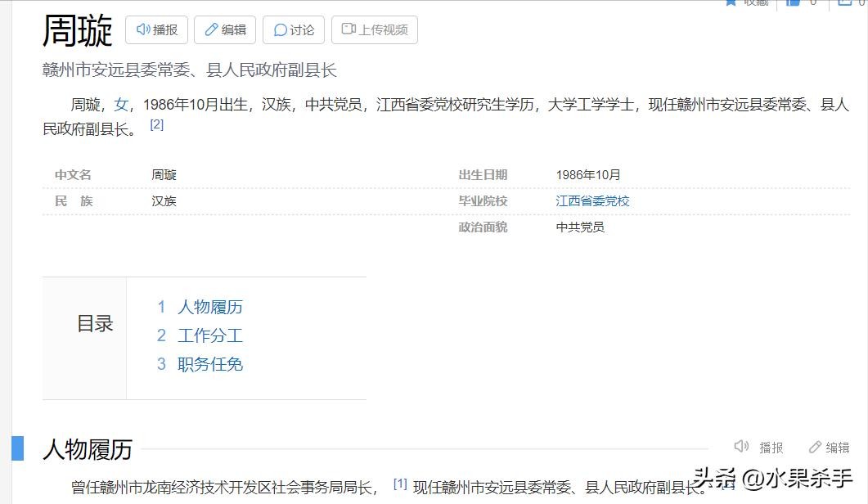Click the 收藏 star icon at top right
The image size is (868, 504).
click(x=731, y=2)
